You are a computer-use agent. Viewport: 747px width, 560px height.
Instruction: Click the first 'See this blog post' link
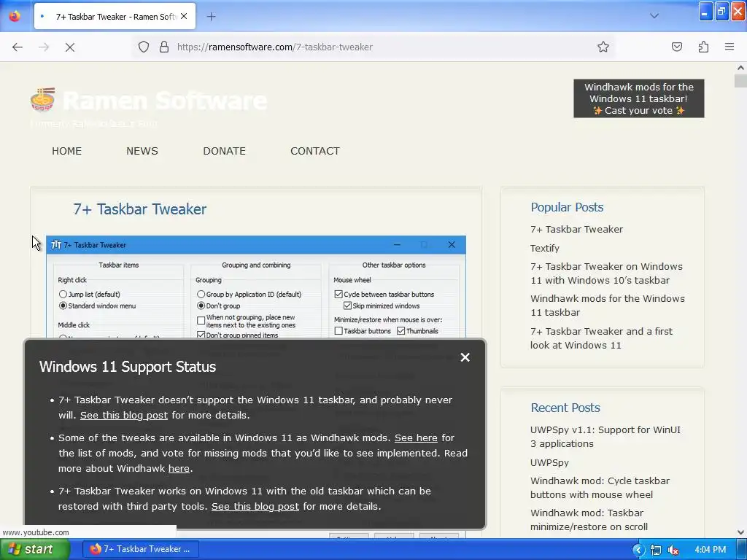pyautogui.click(x=124, y=415)
